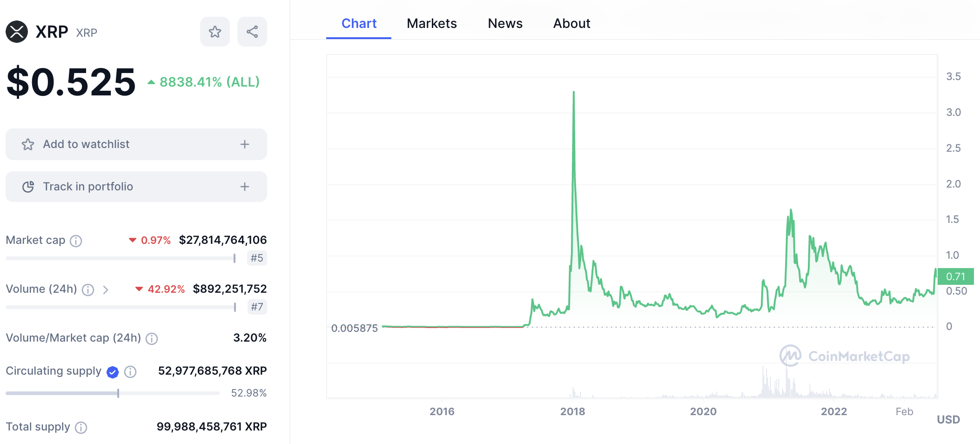Click plus on Track in portfolio
980x444 pixels.
(245, 187)
